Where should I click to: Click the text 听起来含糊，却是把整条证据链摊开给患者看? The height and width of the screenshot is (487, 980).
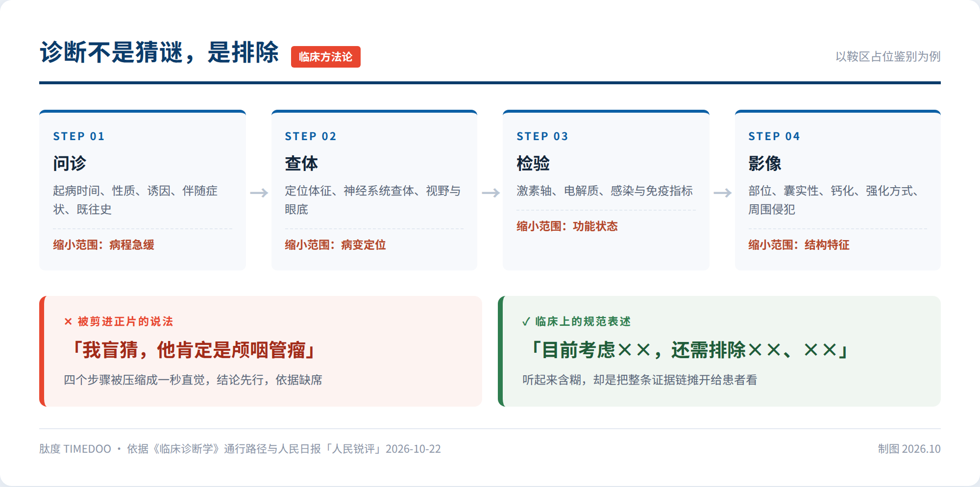click(640, 380)
